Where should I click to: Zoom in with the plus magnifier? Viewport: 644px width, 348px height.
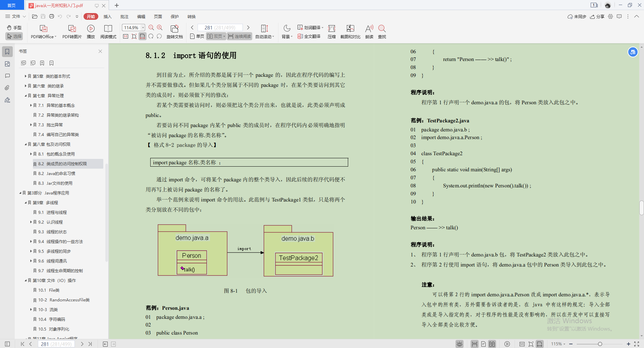point(160,27)
